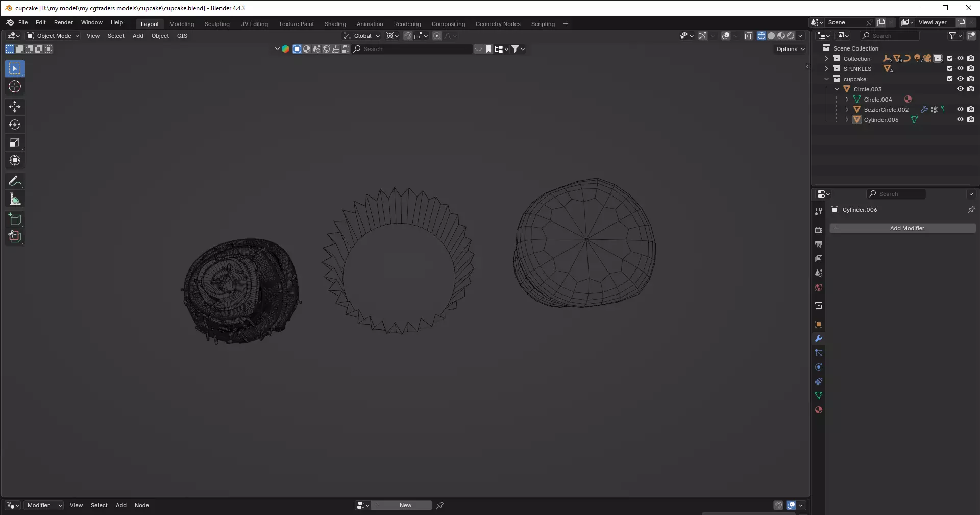Switch to the Sculpting workspace tab

[x=217, y=24]
